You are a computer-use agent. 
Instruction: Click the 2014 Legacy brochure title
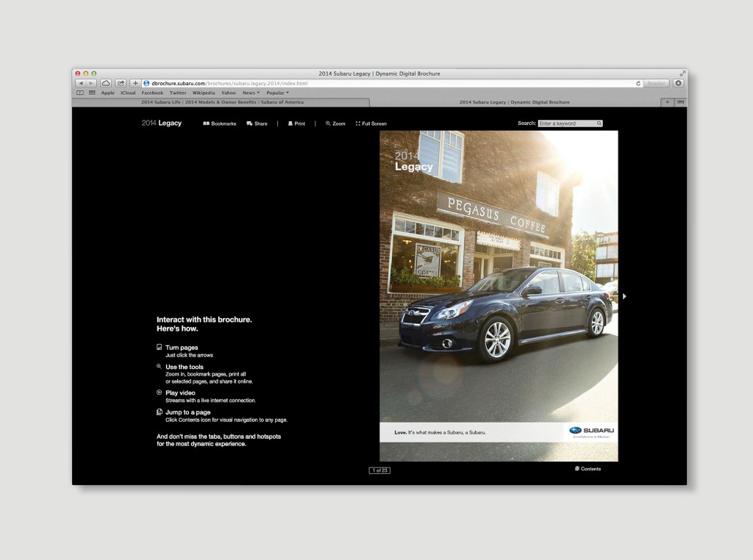point(161,123)
